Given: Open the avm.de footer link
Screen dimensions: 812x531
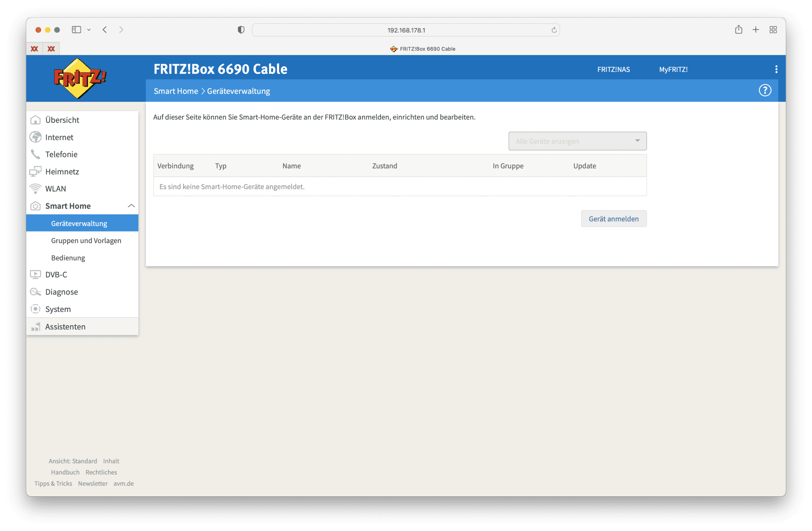Looking at the screenshot, I should coord(123,484).
